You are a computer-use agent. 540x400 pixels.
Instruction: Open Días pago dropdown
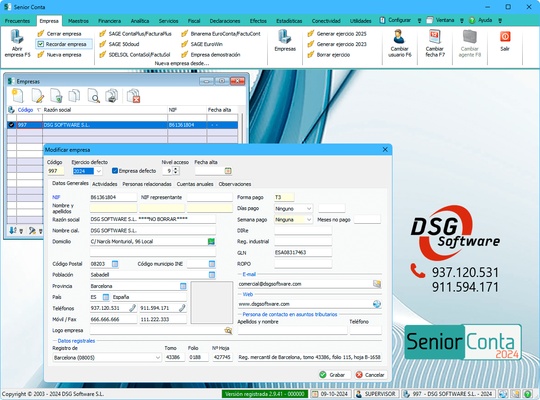309,208
